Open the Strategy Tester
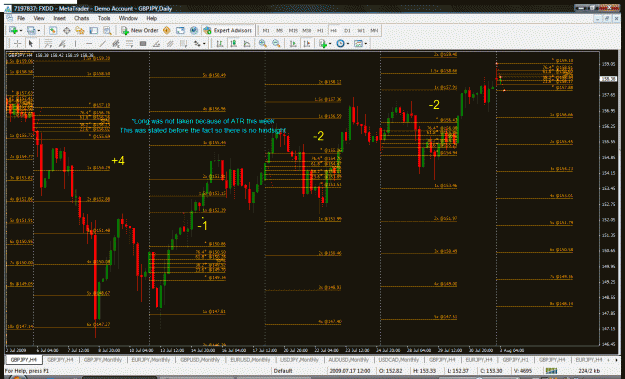The image size is (625, 379). [107, 30]
